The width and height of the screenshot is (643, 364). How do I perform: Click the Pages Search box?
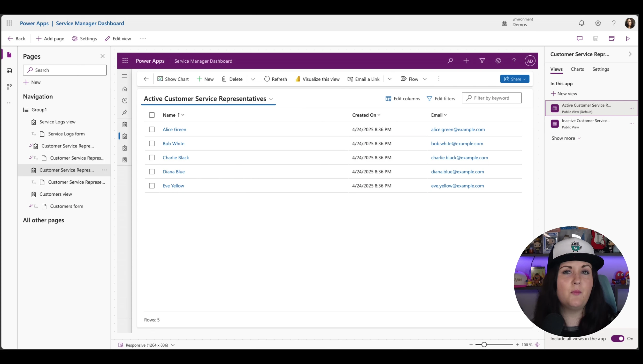tap(65, 70)
